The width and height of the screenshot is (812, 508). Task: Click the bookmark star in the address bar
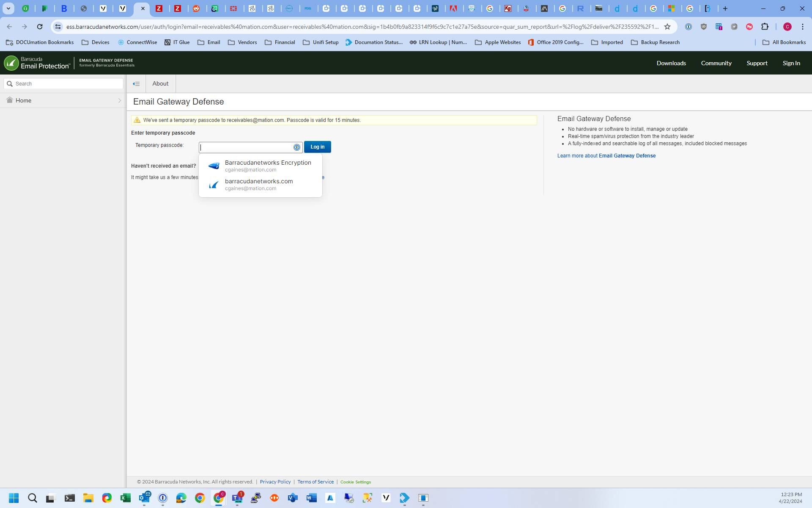[x=667, y=27]
